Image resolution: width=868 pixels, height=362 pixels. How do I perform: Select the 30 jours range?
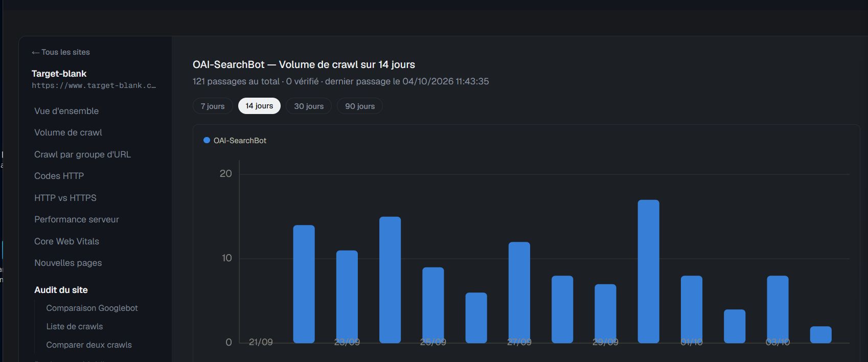tap(309, 106)
